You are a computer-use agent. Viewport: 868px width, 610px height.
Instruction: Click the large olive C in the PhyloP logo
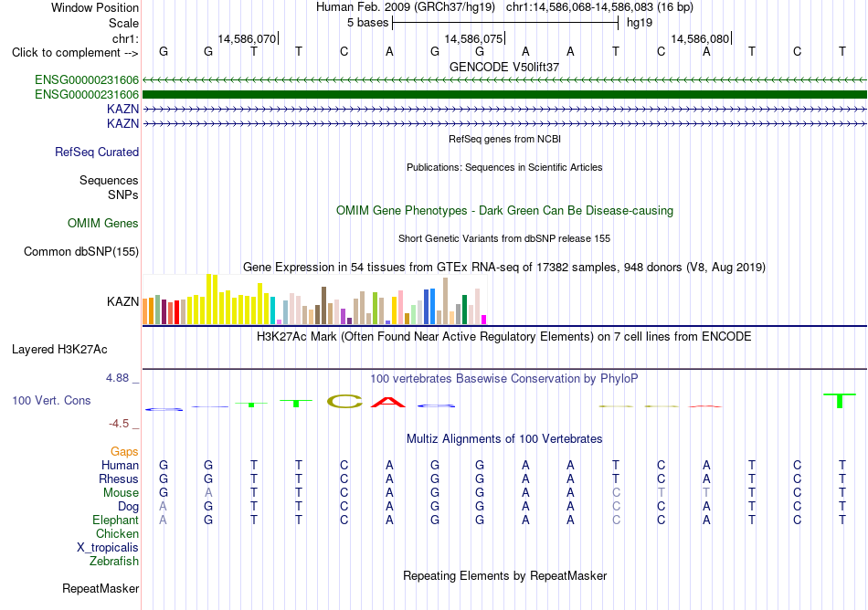pos(344,402)
